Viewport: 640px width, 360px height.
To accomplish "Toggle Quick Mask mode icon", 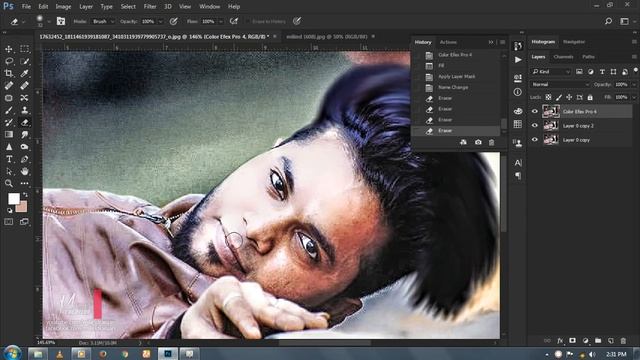I will coord(9,222).
